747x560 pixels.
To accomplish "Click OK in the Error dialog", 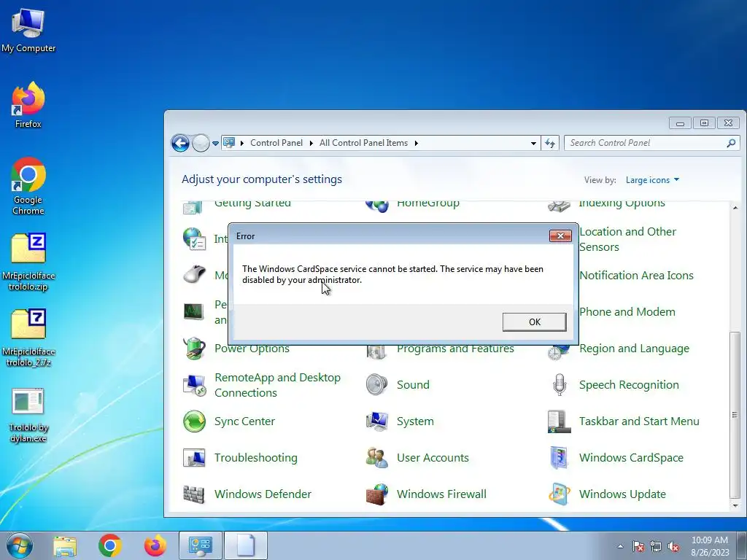I will coord(534,322).
